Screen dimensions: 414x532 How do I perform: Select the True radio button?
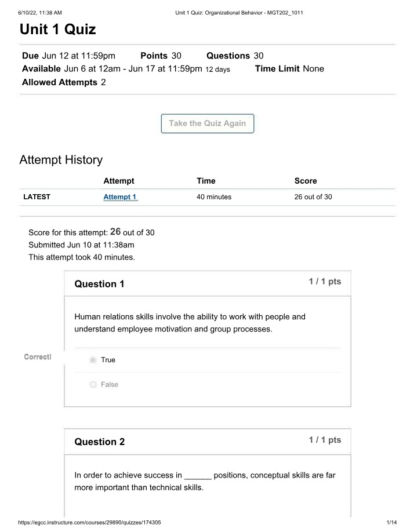(93, 360)
